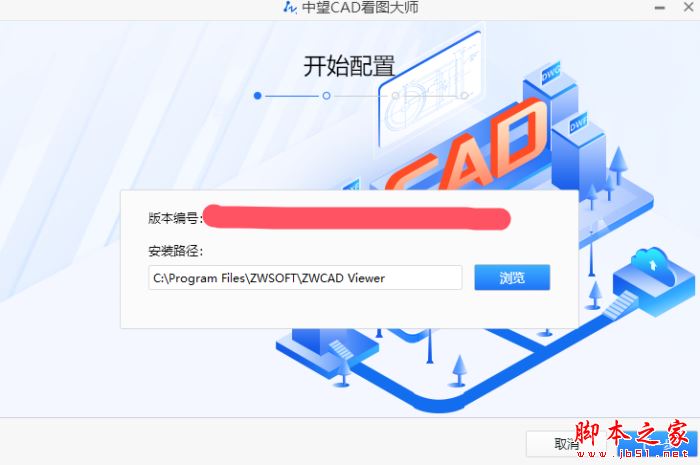Click the install path text field
The height and width of the screenshot is (465, 700).
(305, 278)
